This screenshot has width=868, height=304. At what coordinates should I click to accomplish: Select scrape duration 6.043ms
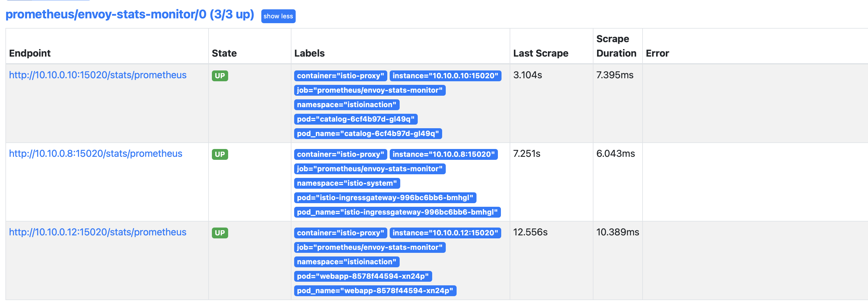click(616, 154)
